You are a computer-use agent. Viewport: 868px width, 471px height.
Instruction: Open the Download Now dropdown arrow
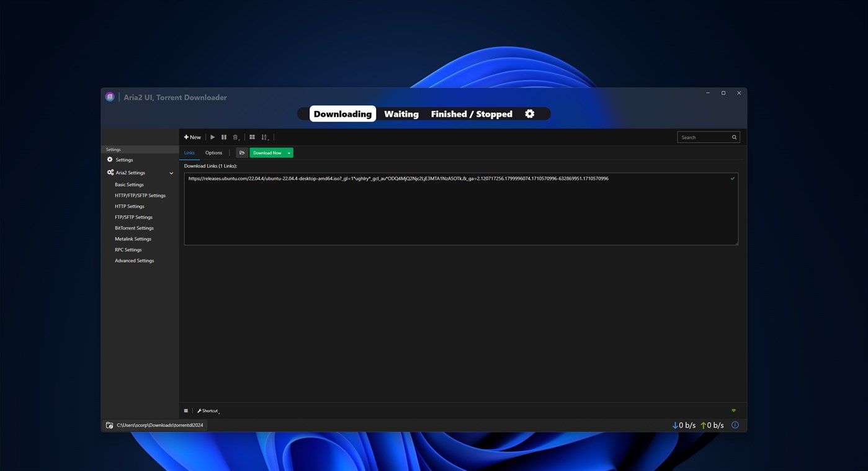tap(288, 153)
